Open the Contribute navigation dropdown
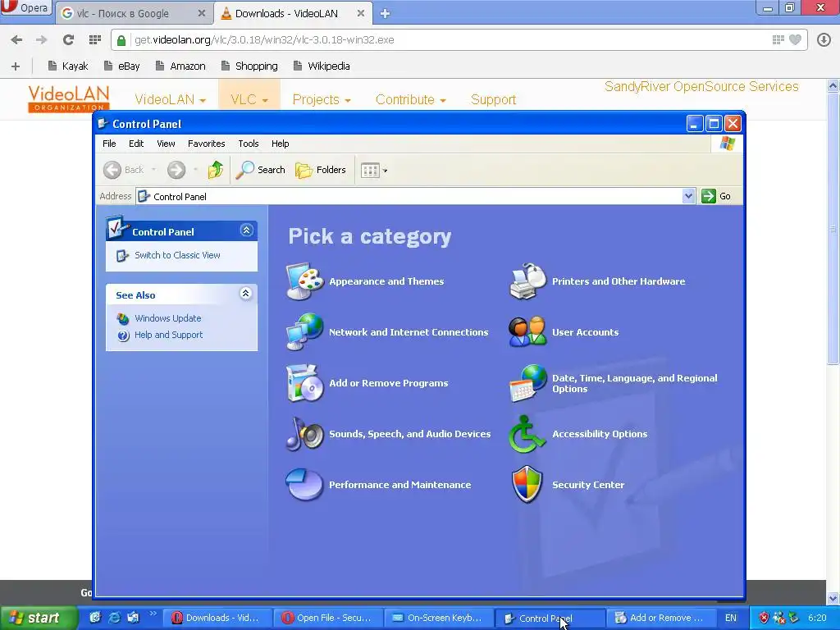The width and height of the screenshot is (840, 630). click(411, 99)
